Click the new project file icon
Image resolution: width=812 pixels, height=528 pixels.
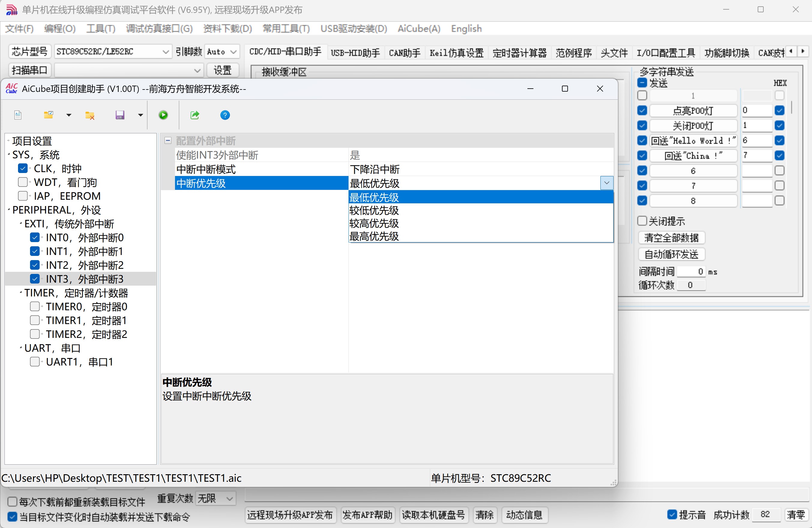coord(18,115)
